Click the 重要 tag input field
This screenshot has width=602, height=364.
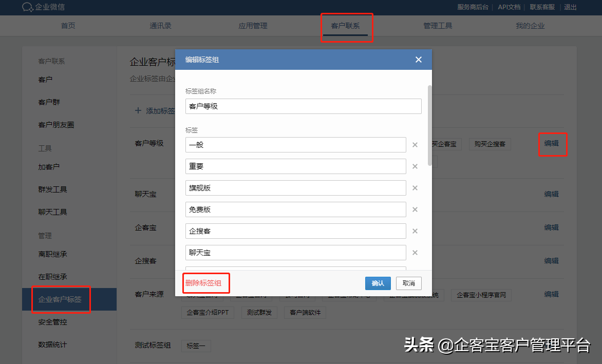pos(296,166)
